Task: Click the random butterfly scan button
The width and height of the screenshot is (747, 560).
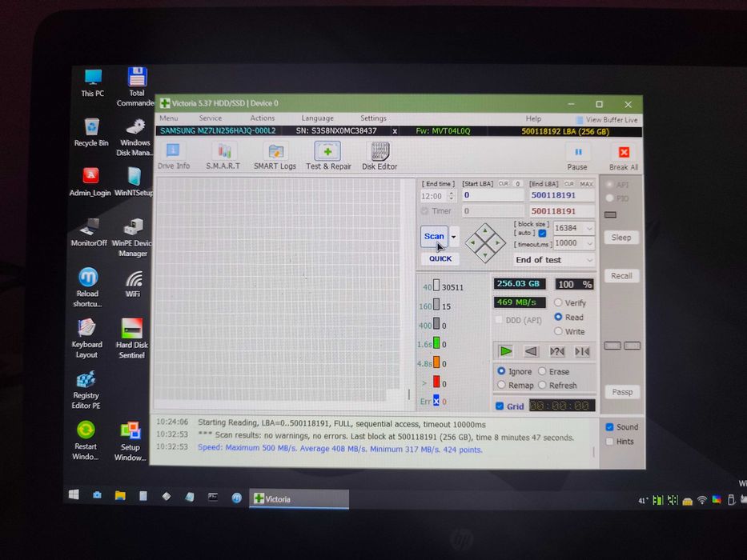Action: tap(557, 351)
